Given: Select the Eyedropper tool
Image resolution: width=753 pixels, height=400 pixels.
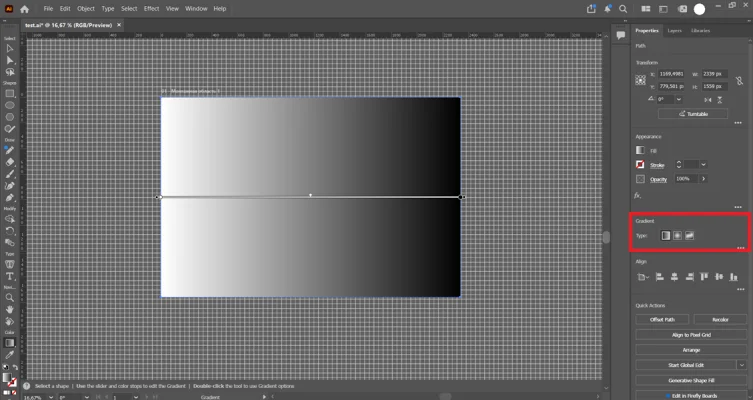Looking at the screenshot, I should coord(10,355).
